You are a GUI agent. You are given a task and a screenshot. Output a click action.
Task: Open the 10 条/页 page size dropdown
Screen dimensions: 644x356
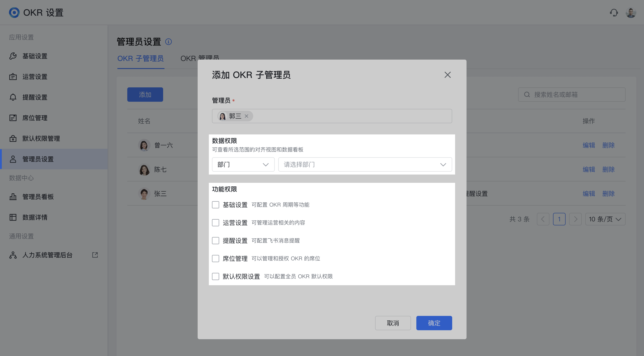(x=605, y=219)
